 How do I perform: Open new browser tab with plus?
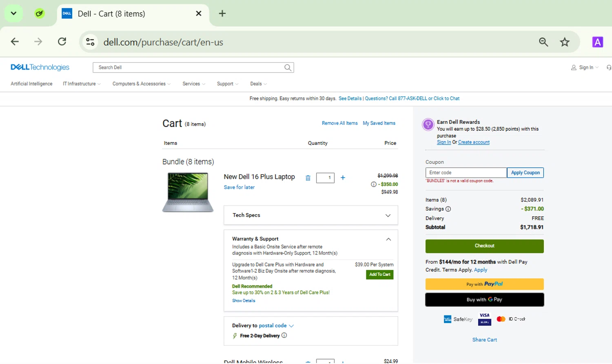coord(222,13)
